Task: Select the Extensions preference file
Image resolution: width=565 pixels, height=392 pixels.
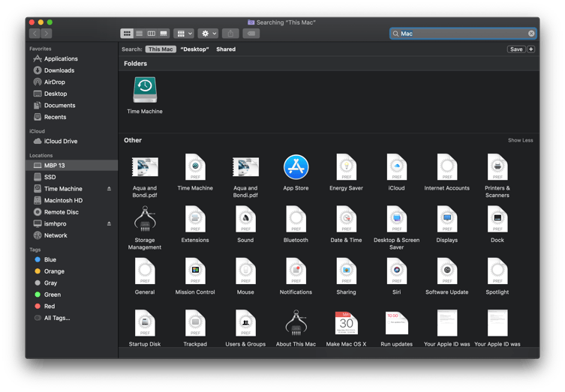Action: [195, 219]
